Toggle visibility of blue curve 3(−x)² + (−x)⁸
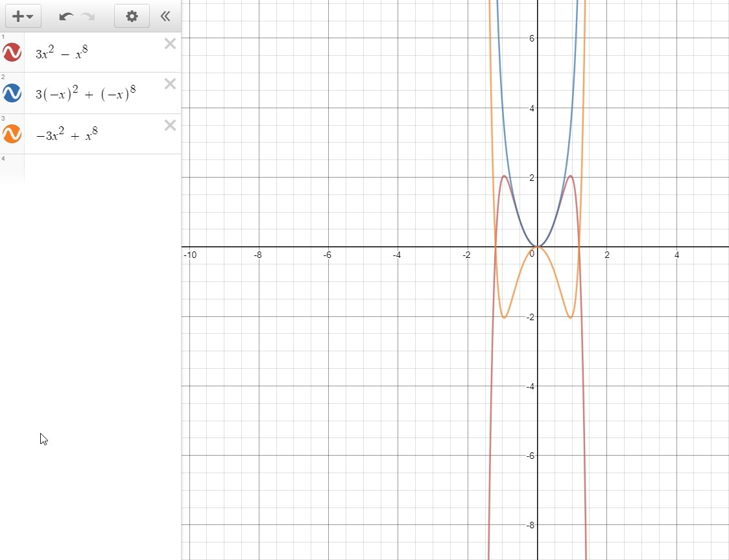Screen dimensions: 729x560 tap(12, 93)
